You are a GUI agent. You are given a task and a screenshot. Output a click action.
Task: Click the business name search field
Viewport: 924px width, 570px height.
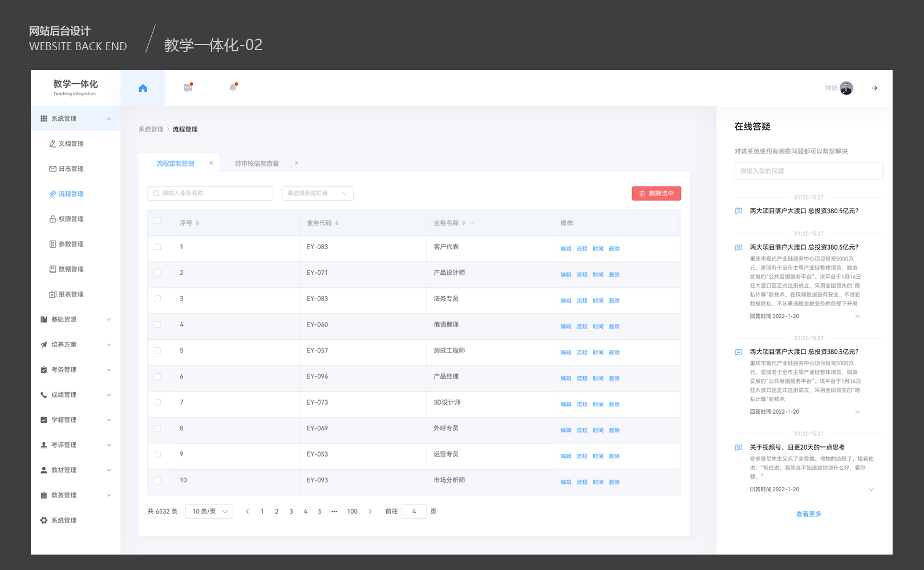pos(210,193)
